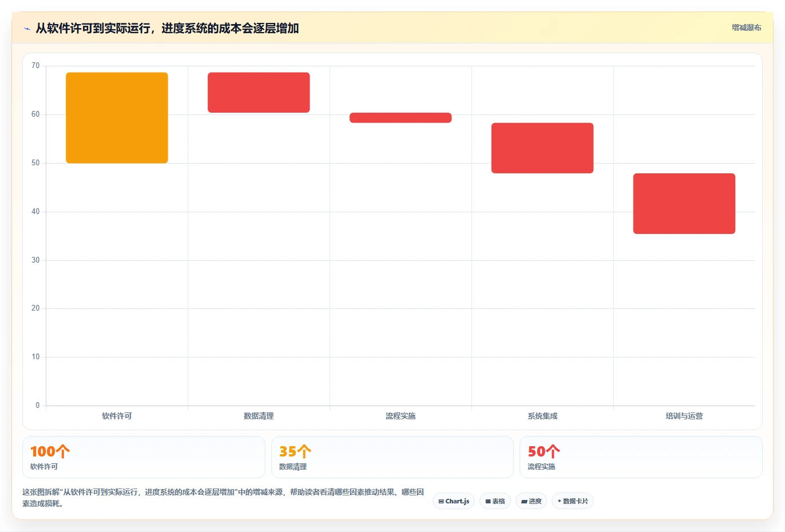Select the red 数据清理 bar

click(259, 93)
